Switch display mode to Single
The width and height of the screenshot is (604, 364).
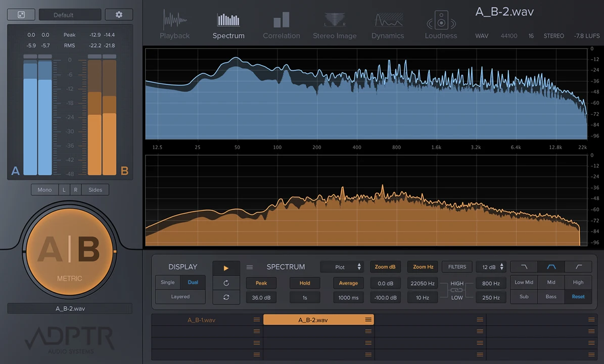click(168, 283)
